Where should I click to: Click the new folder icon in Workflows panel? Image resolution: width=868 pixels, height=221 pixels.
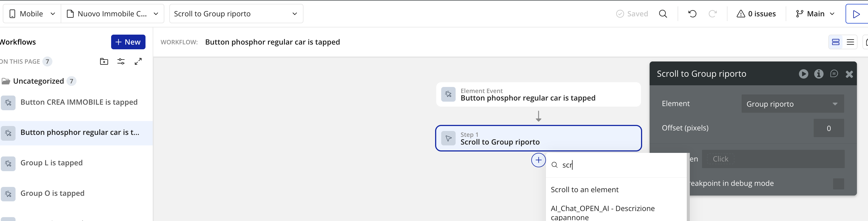tap(104, 61)
